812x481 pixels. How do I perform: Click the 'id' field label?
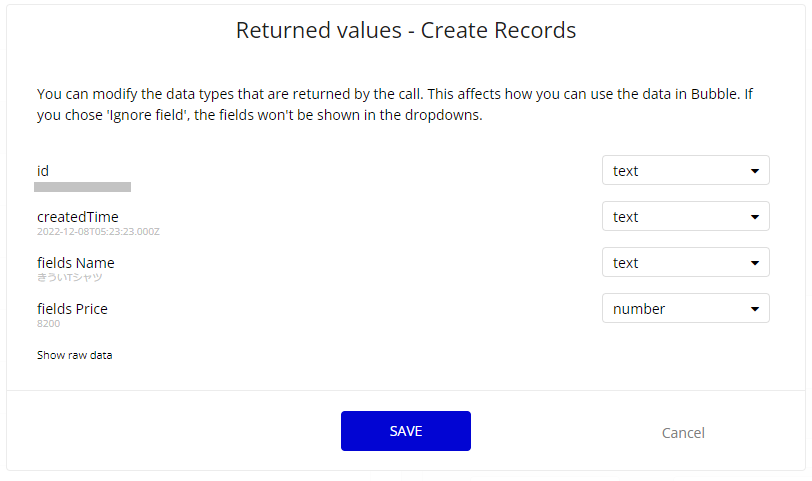point(43,171)
